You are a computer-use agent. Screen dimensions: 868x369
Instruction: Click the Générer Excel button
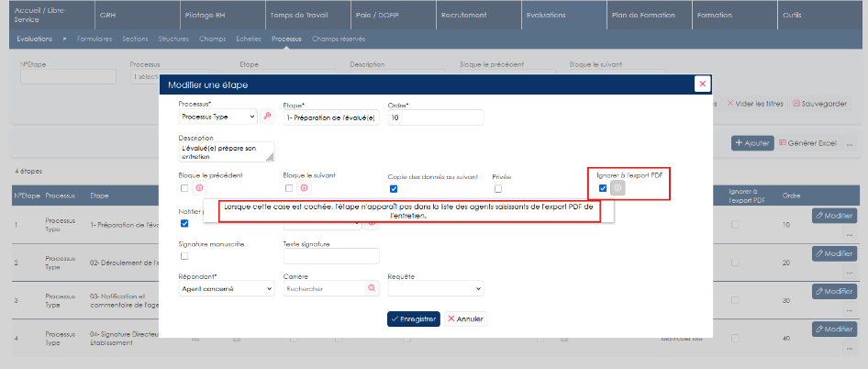click(x=807, y=143)
